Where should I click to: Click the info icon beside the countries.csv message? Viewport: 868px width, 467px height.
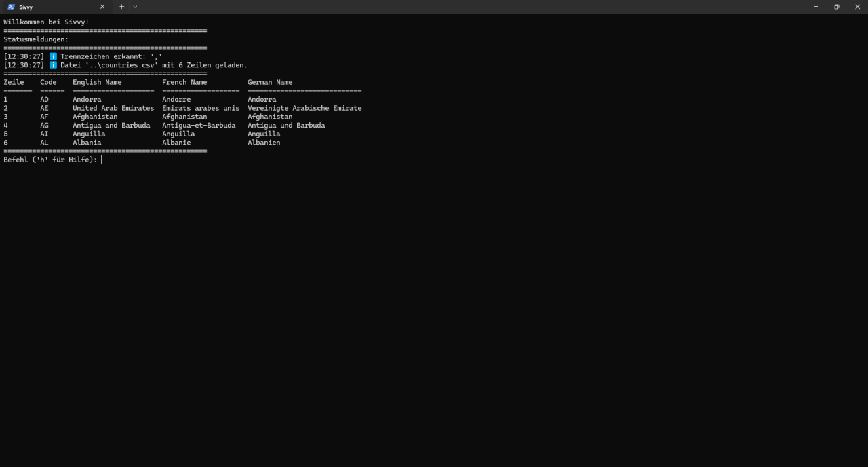53,65
